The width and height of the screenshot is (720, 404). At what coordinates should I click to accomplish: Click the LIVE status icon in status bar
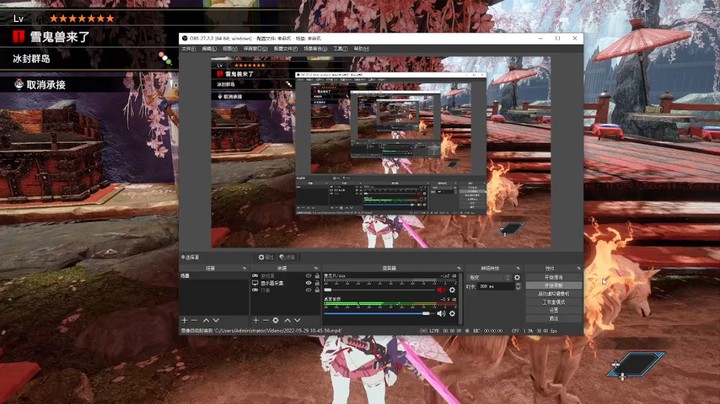(x=423, y=331)
